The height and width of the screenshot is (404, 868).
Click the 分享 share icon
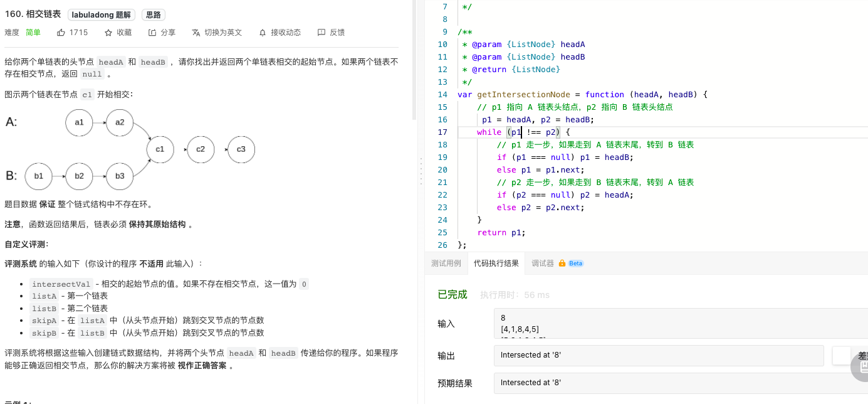point(152,33)
